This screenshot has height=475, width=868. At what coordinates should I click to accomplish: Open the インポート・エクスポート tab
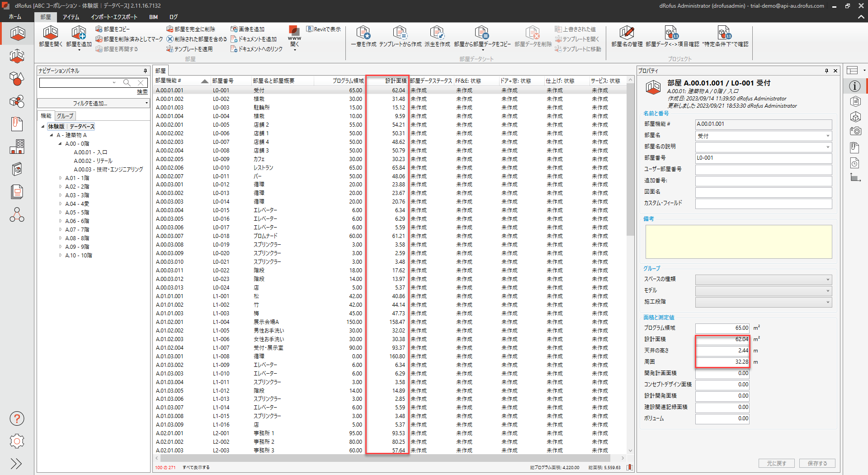tap(114, 17)
